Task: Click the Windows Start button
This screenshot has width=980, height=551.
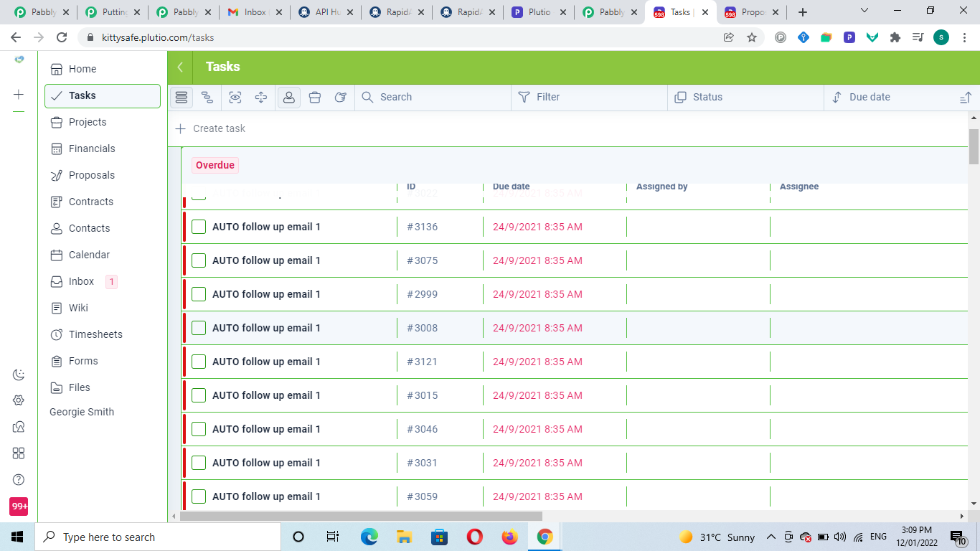Action: point(17,537)
